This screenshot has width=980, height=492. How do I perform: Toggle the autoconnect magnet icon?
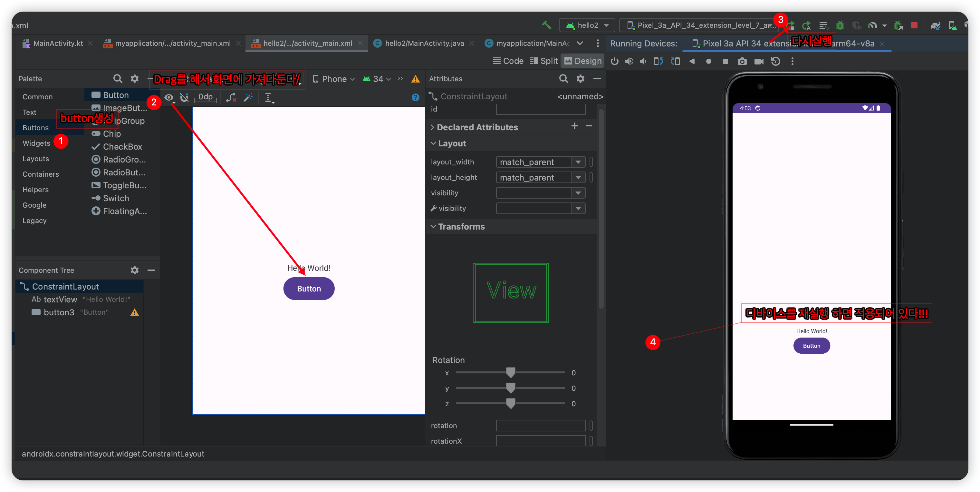[185, 97]
